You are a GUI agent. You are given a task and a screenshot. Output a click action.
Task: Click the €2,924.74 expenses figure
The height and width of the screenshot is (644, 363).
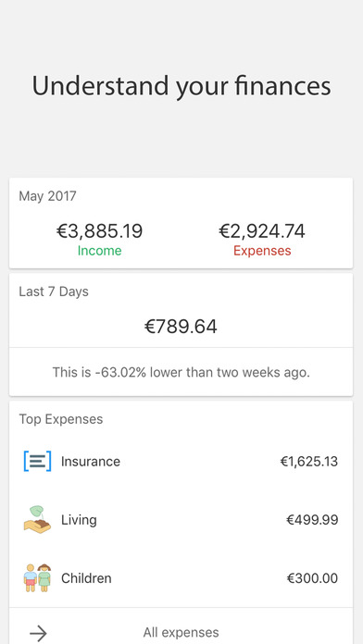point(262,230)
